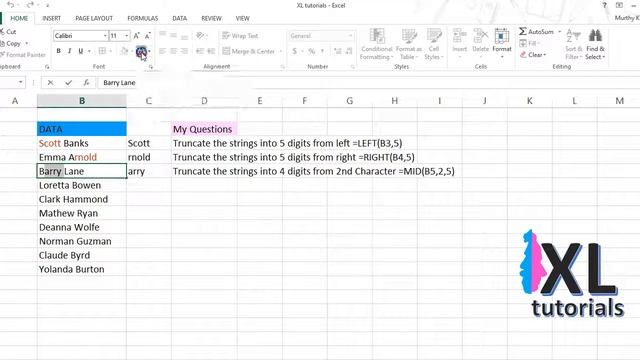
Task: Open Find & Select binoculars
Action: coord(595,44)
